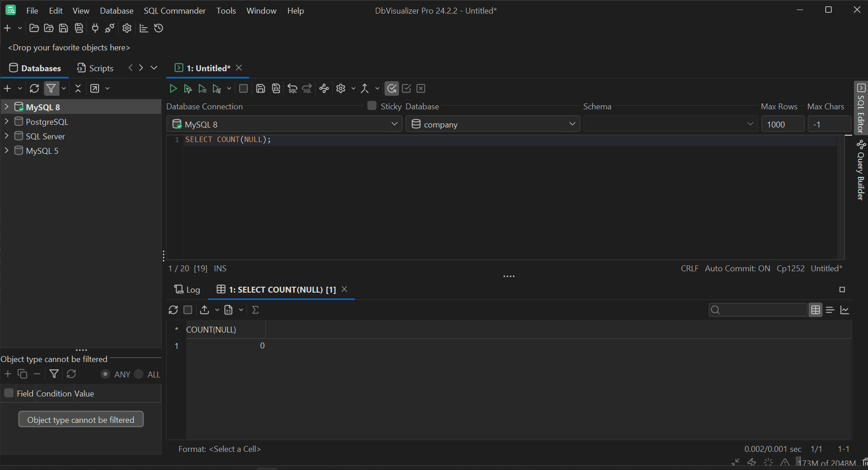Reload the databases tree with the refresh icon
The height and width of the screenshot is (470, 868).
click(35, 88)
